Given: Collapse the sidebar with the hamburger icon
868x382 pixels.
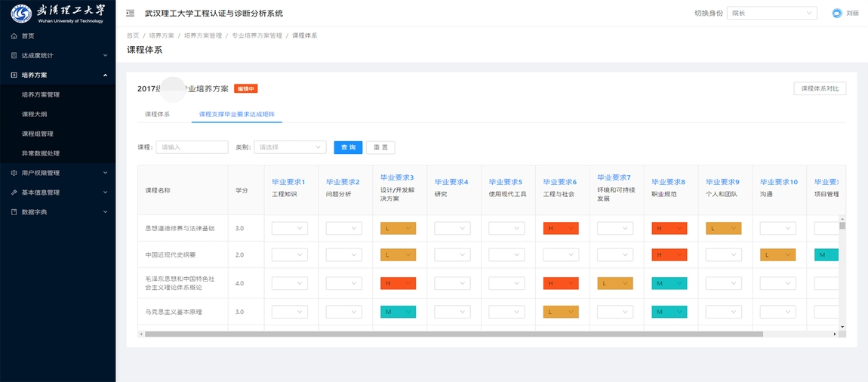Looking at the screenshot, I should (x=130, y=13).
